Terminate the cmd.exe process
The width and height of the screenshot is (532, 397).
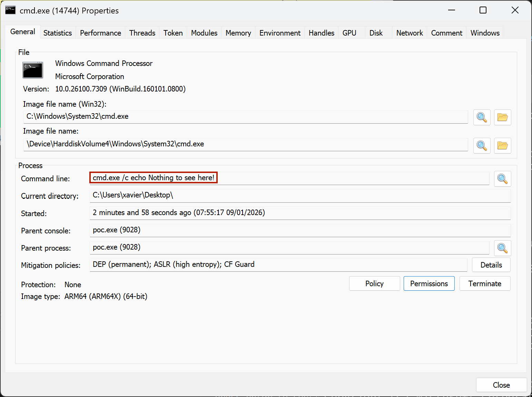tap(485, 283)
